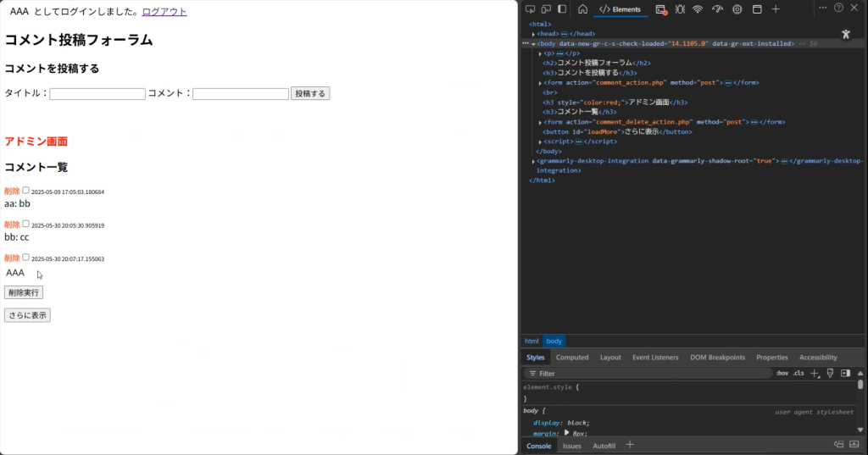Select html in the DOM breadcrumb
The height and width of the screenshot is (455, 868).
coord(531,341)
